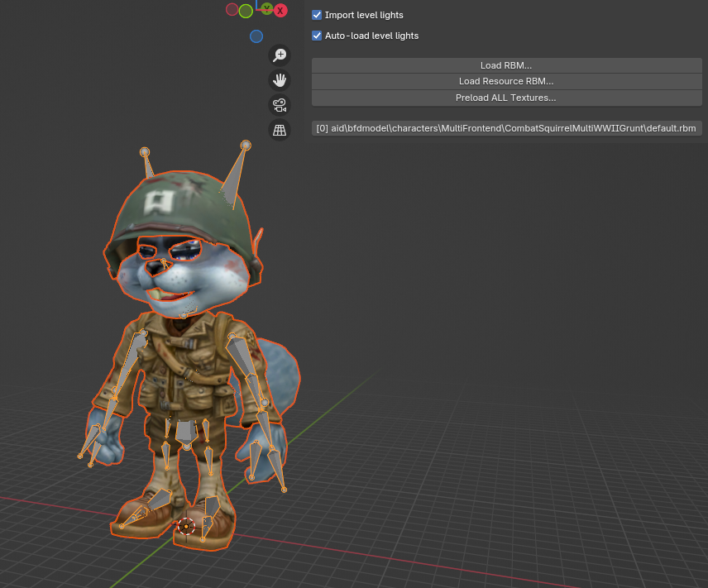Select the CombatSquirrelMultiWWIIGrunt default.rbm entry

(x=507, y=128)
